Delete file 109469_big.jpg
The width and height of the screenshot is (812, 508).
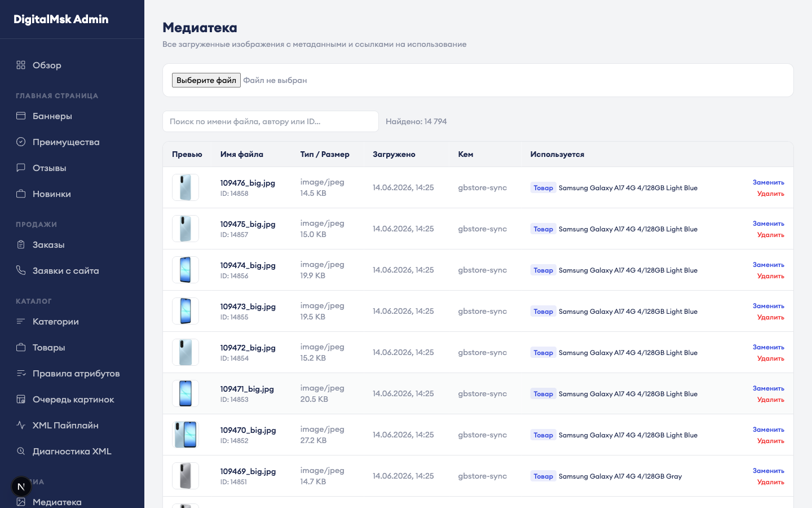[x=771, y=482]
